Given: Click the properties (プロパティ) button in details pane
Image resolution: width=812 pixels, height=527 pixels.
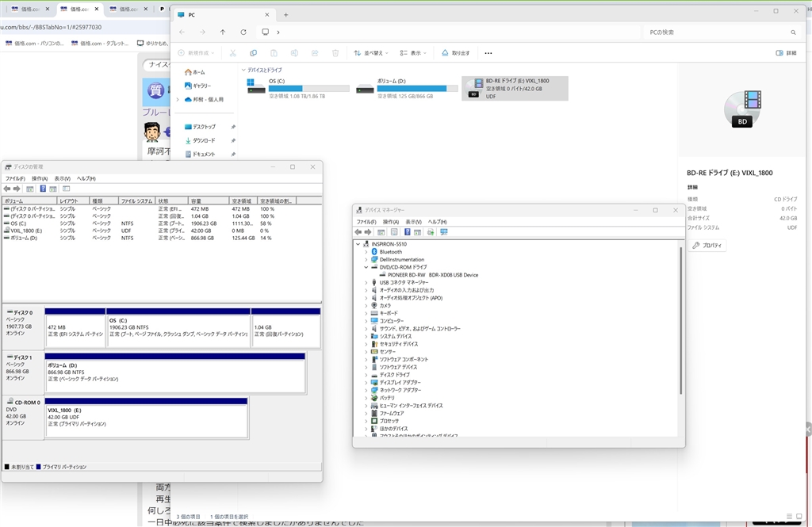Looking at the screenshot, I should pyautogui.click(x=707, y=246).
